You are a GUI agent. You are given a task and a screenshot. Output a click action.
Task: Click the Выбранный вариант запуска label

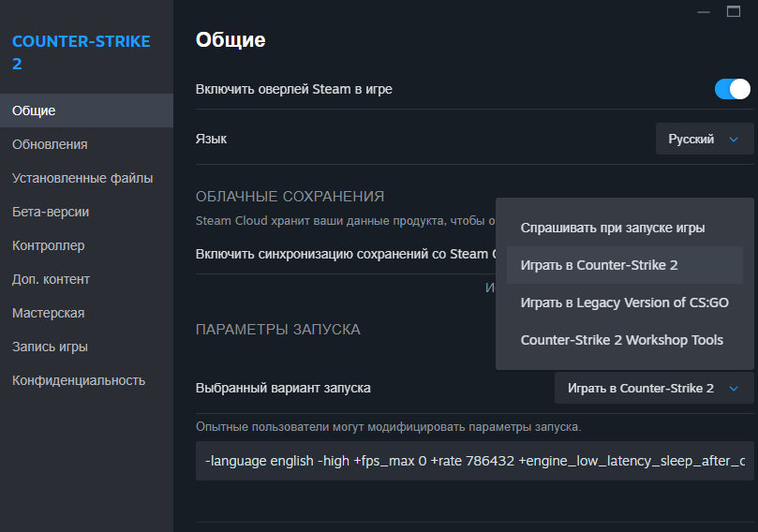click(283, 388)
